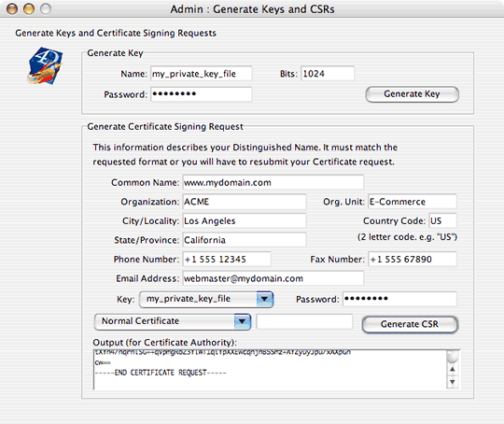Click the scroll up arrow in Output box
The image size is (504, 424).
(x=453, y=369)
